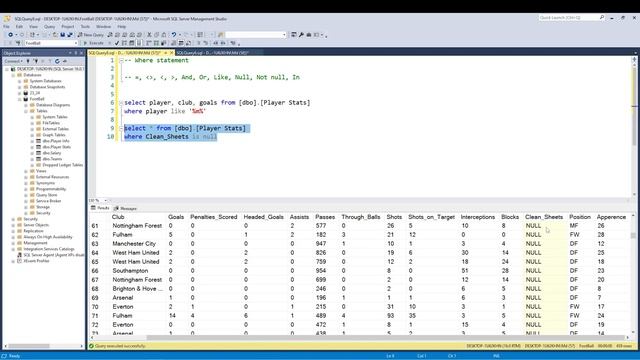Expand the System Databases node

[x=20, y=81]
